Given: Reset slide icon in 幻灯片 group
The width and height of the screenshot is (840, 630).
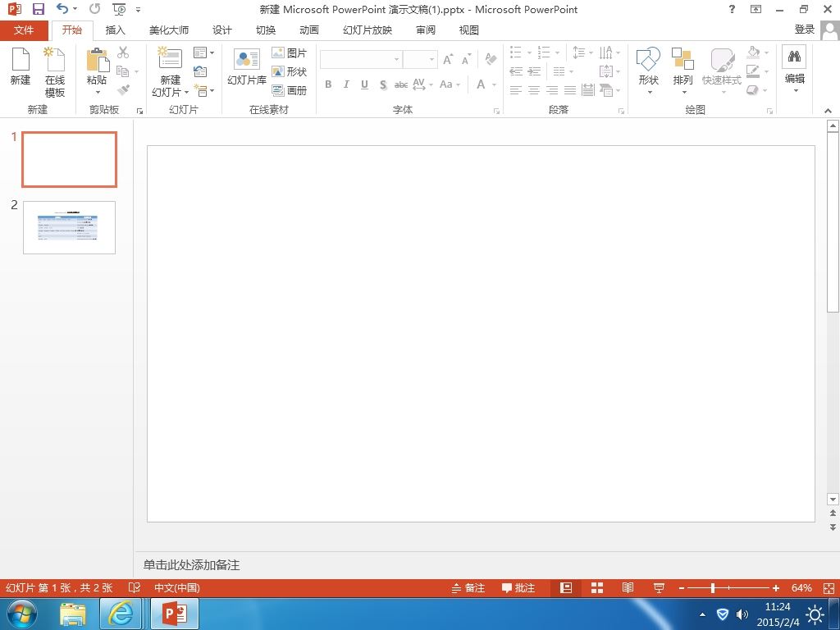Looking at the screenshot, I should coord(200,71).
